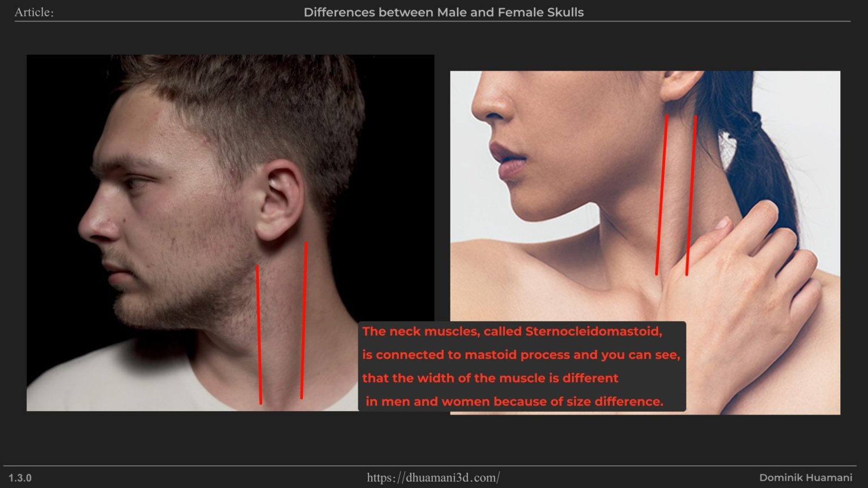Click the rear red line on woman's neck
This screenshot has height=488, width=868.
(x=691, y=195)
